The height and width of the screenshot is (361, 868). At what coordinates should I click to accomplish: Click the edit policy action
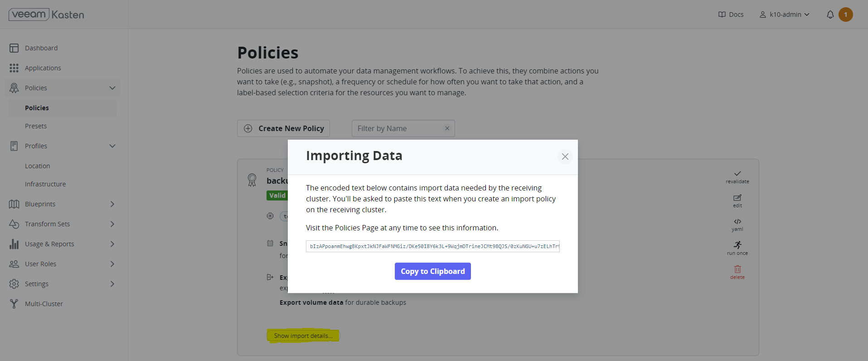tap(737, 201)
